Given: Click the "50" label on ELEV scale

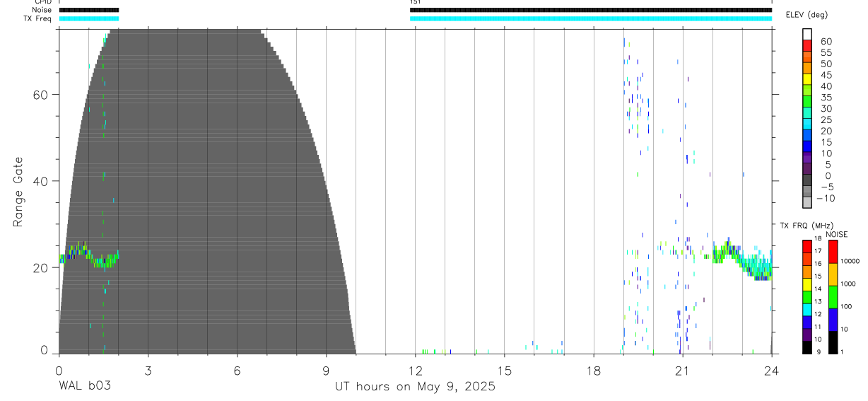Looking at the screenshot, I should (x=826, y=64).
